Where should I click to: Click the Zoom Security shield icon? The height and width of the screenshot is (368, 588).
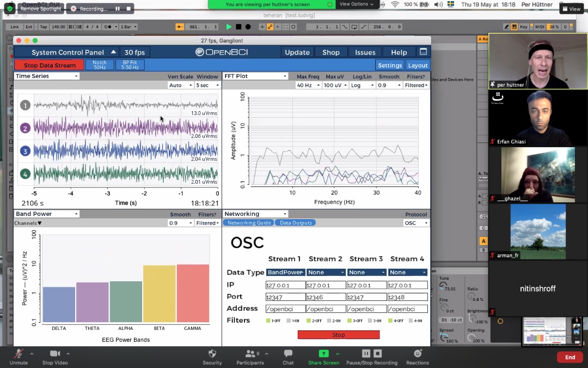click(212, 353)
